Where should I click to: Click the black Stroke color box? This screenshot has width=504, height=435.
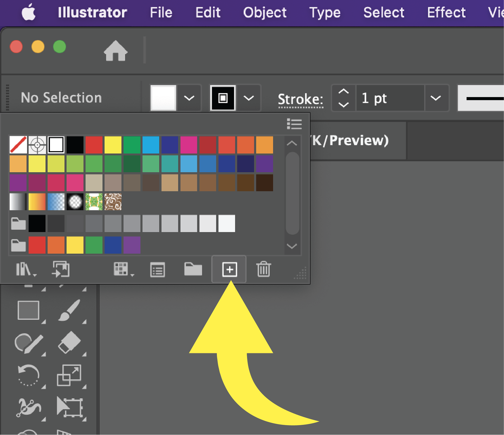click(223, 98)
